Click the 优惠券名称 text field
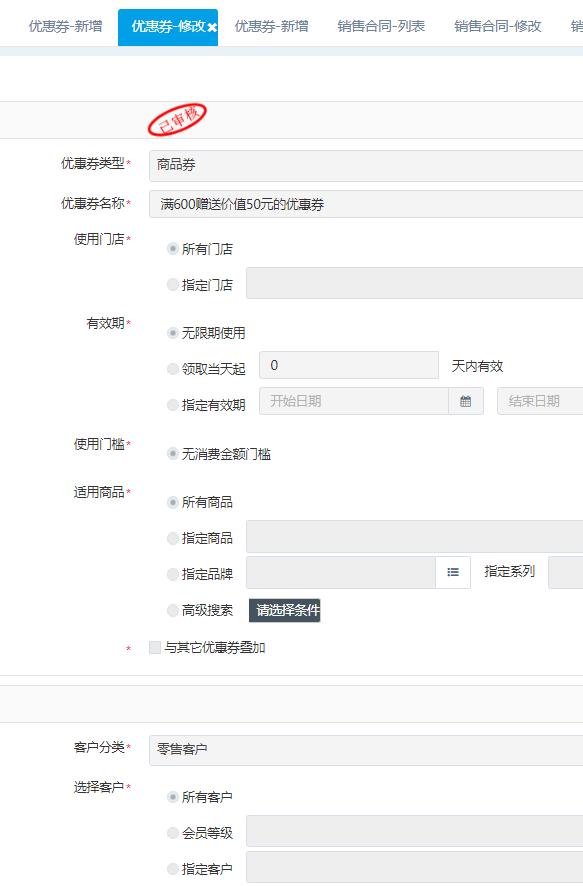 [366, 204]
